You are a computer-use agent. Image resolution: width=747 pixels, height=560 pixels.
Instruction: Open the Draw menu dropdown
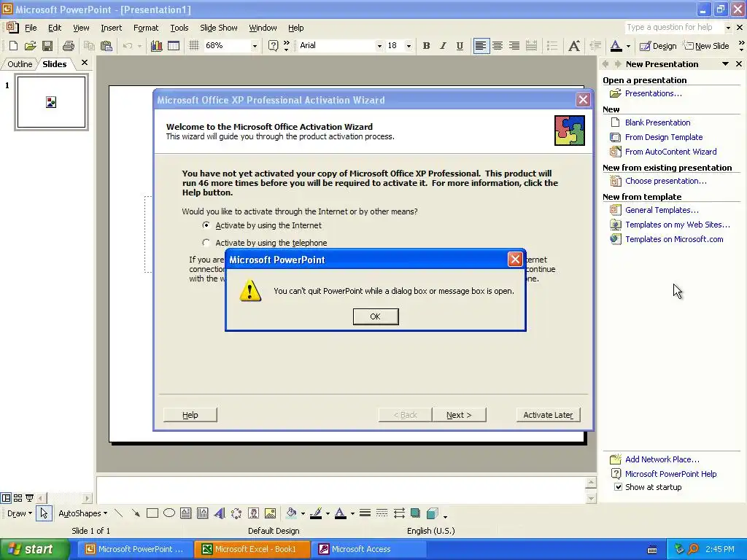point(20,513)
